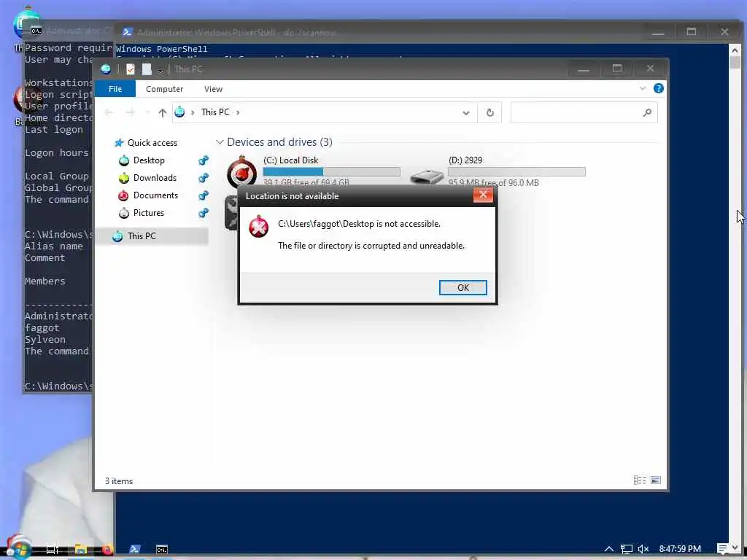Image resolution: width=747 pixels, height=560 pixels.
Task: Select the (C:) Local Disk drive icon
Action: point(242,171)
